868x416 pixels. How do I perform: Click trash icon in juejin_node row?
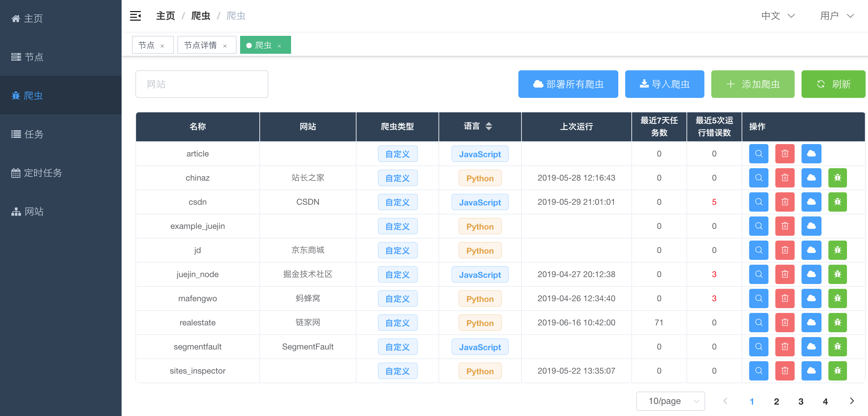tap(785, 274)
